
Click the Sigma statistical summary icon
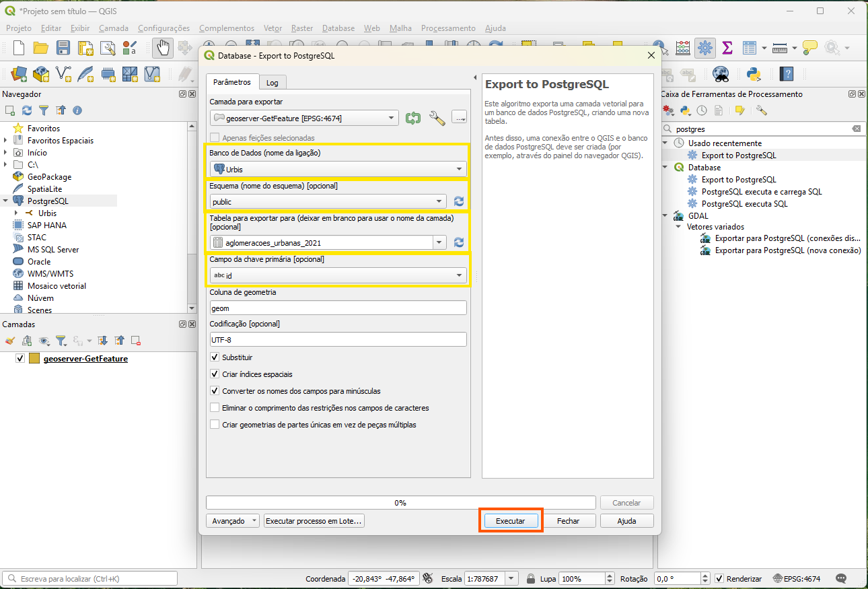pyautogui.click(x=727, y=48)
